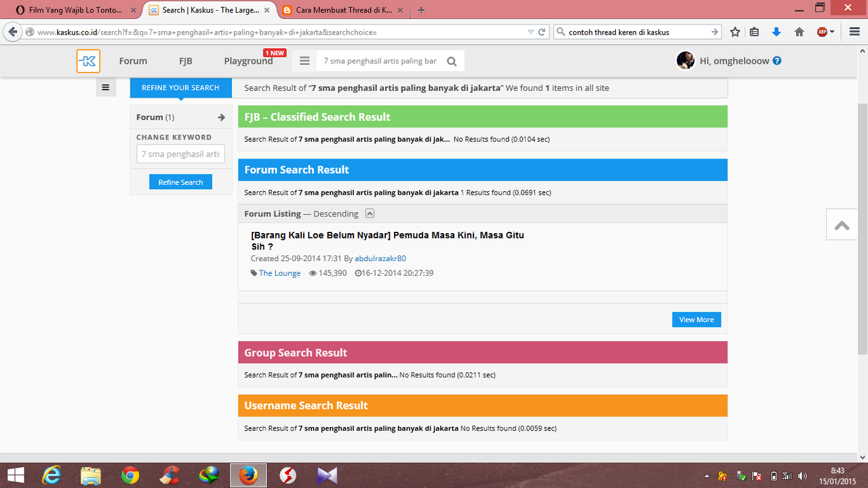Open Visual Studio from taskbar
868x488 pixels.
[327, 476]
